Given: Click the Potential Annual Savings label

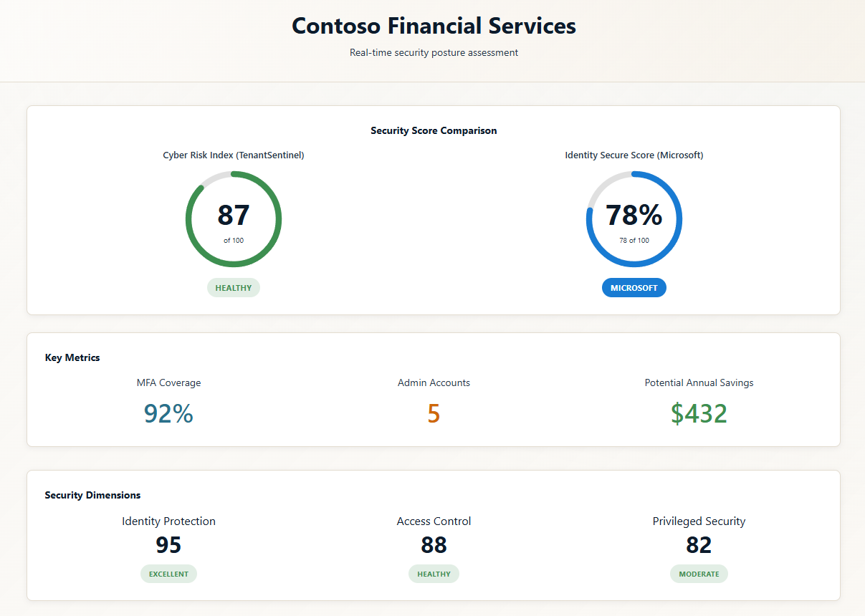Looking at the screenshot, I should coord(699,382).
